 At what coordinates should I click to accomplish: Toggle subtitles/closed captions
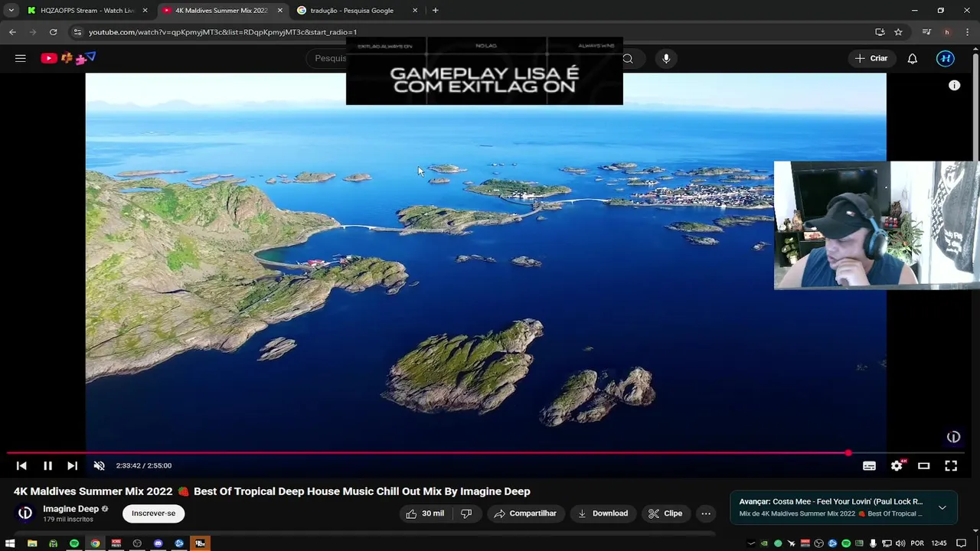[869, 465]
